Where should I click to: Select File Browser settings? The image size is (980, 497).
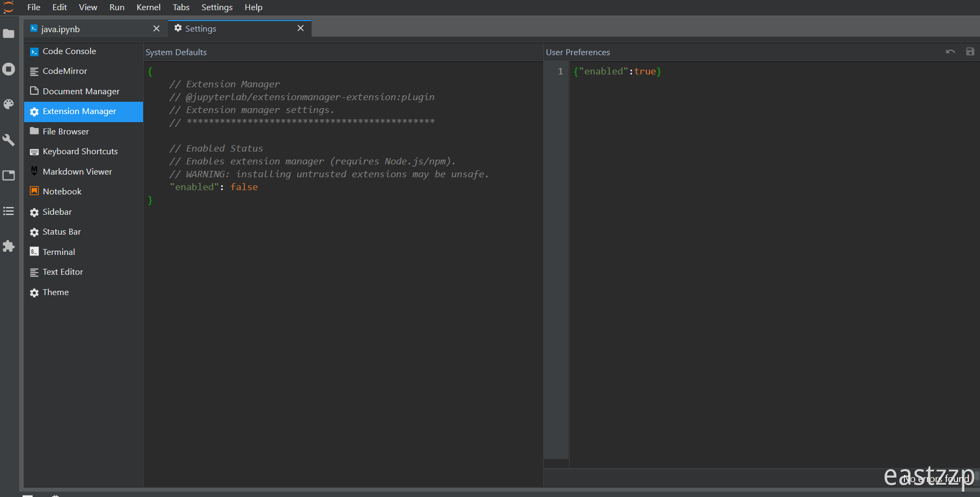point(84,132)
